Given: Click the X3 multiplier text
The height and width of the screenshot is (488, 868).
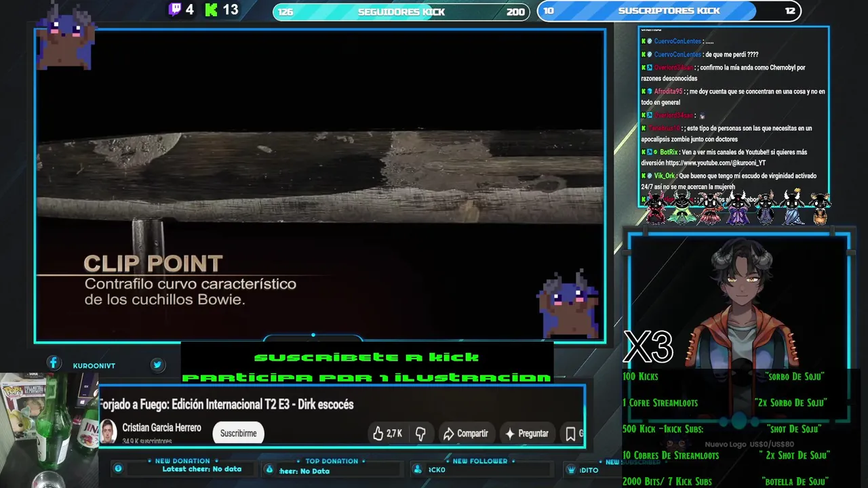Looking at the screenshot, I should (648, 347).
